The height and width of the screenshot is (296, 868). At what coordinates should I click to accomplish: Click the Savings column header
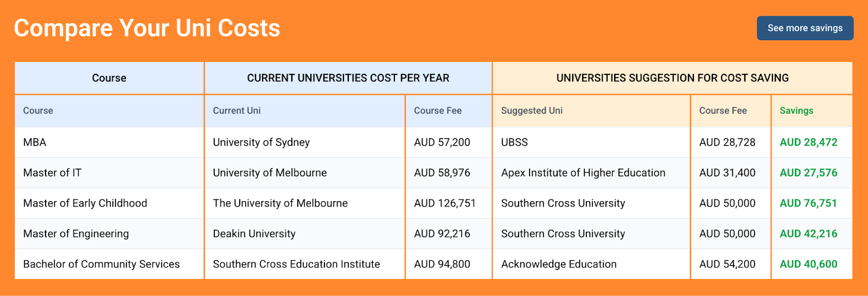pyautogui.click(x=796, y=111)
